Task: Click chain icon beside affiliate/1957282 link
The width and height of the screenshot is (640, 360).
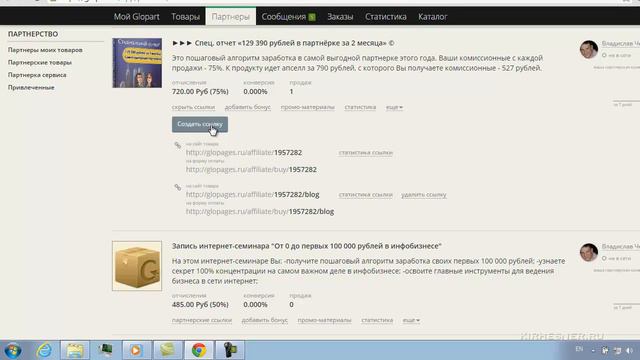Action: point(178,145)
